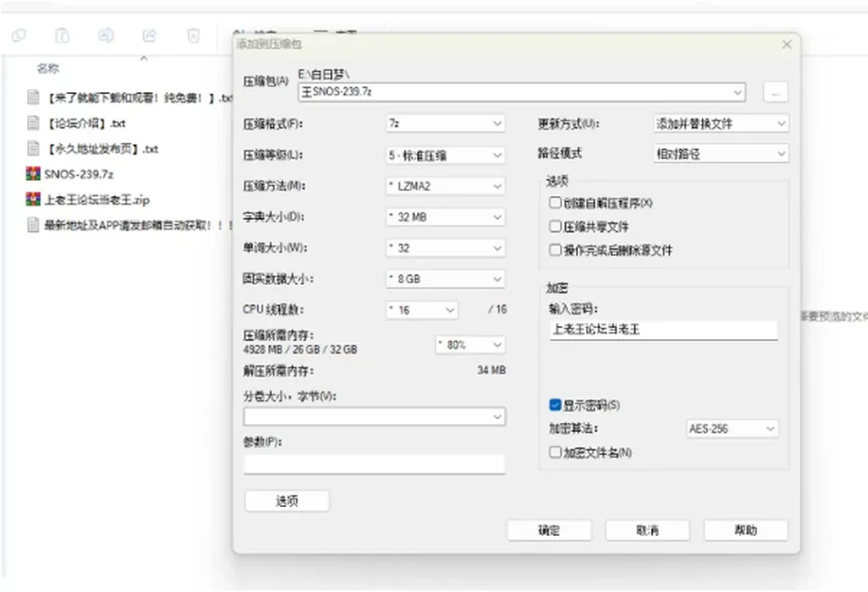Open the CPU 线程数 dropdown

pyautogui.click(x=422, y=310)
